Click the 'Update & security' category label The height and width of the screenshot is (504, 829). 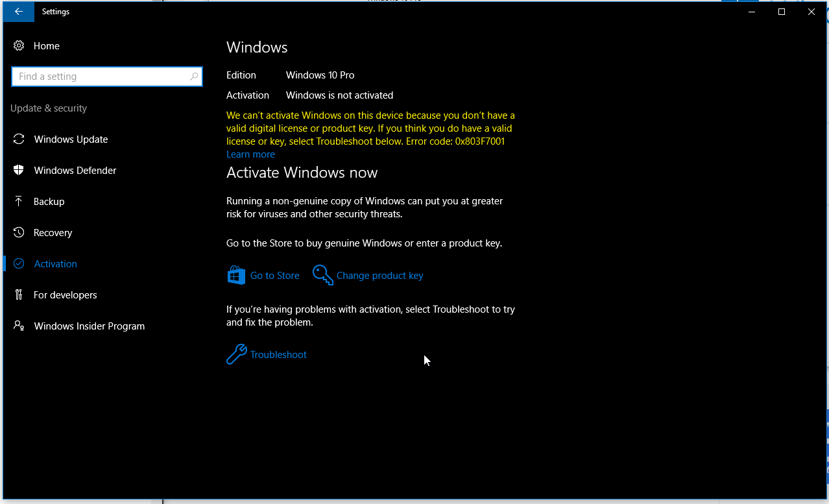click(x=49, y=108)
